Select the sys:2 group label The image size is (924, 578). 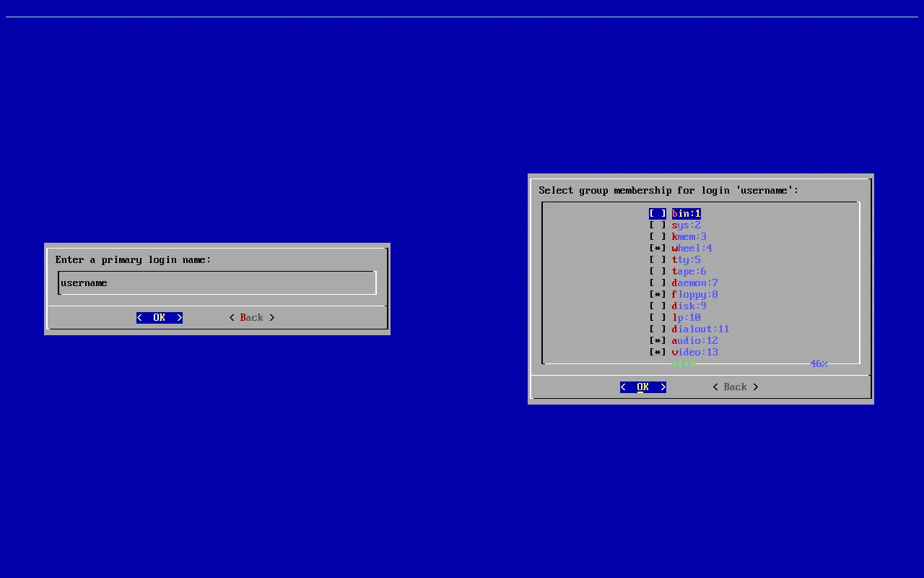pyautogui.click(x=687, y=225)
